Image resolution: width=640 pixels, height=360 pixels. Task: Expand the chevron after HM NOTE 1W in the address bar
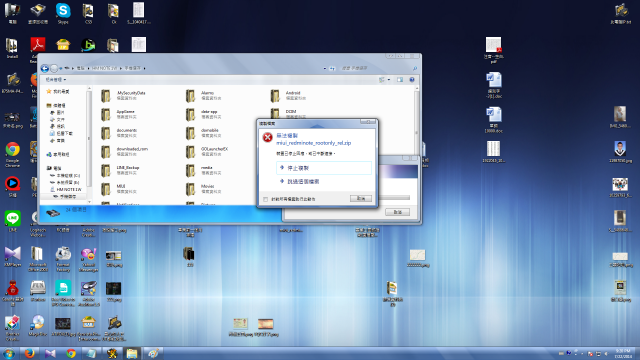click(121, 68)
